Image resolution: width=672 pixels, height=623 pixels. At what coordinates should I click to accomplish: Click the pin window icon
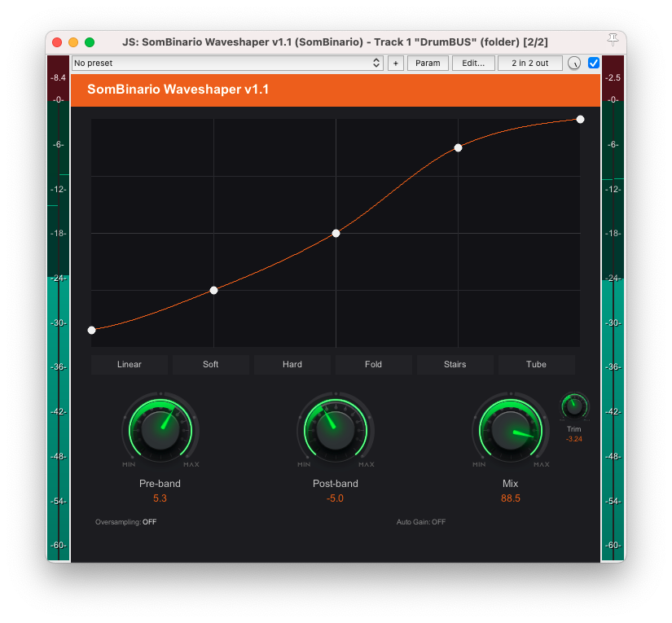point(613,40)
